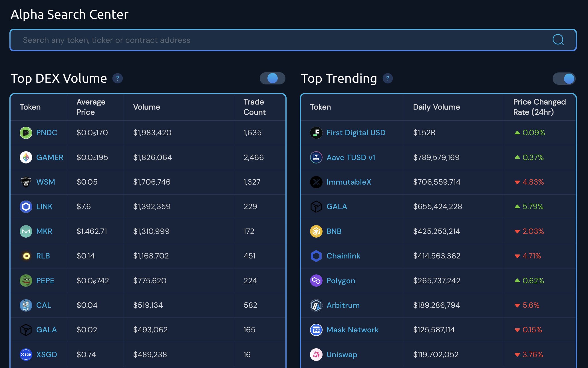Click the Alpha Search Center heading
Image resolution: width=588 pixels, height=368 pixels.
click(x=69, y=15)
